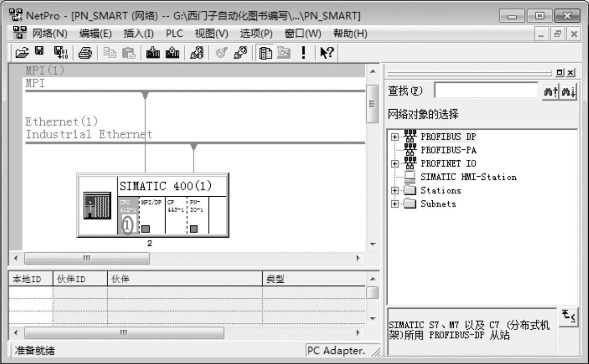This screenshot has width=589, height=364.
Task: Click the SIMATIC 400(1) station title
Action: tap(165, 186)
